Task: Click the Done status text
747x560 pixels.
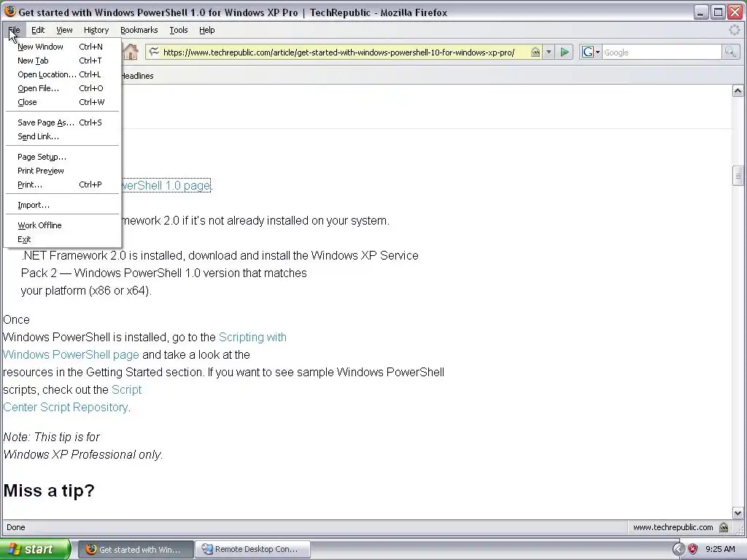Action: (x=16, y=527)
